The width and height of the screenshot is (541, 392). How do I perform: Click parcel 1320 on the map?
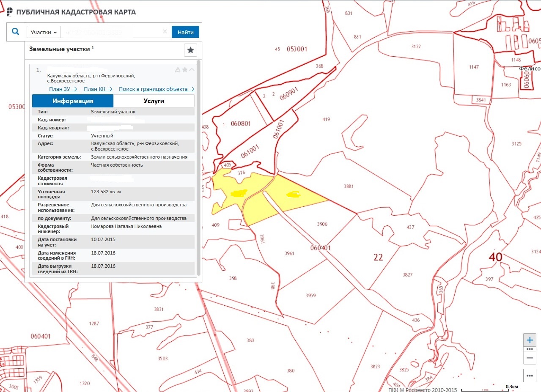(85, 384)
